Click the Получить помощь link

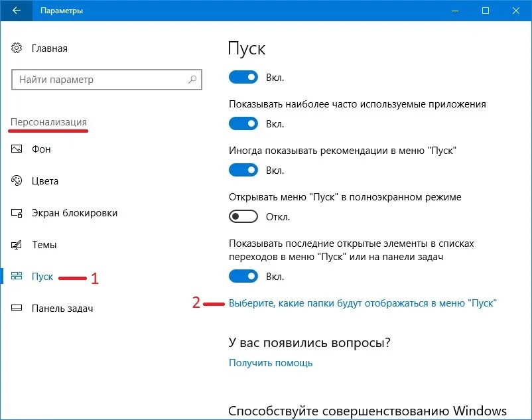pos(271,363)
